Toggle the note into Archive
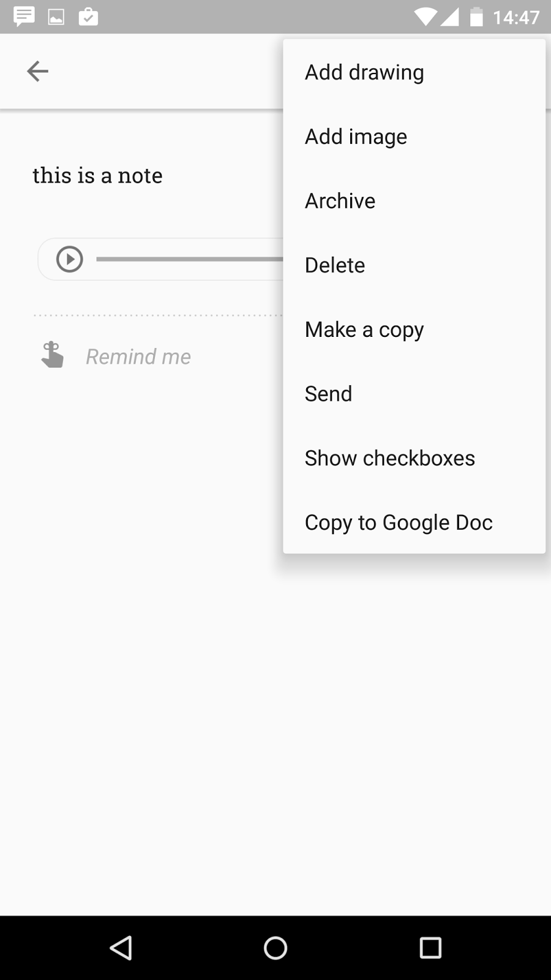Screen dimensions: 551x980 (340, 200)
